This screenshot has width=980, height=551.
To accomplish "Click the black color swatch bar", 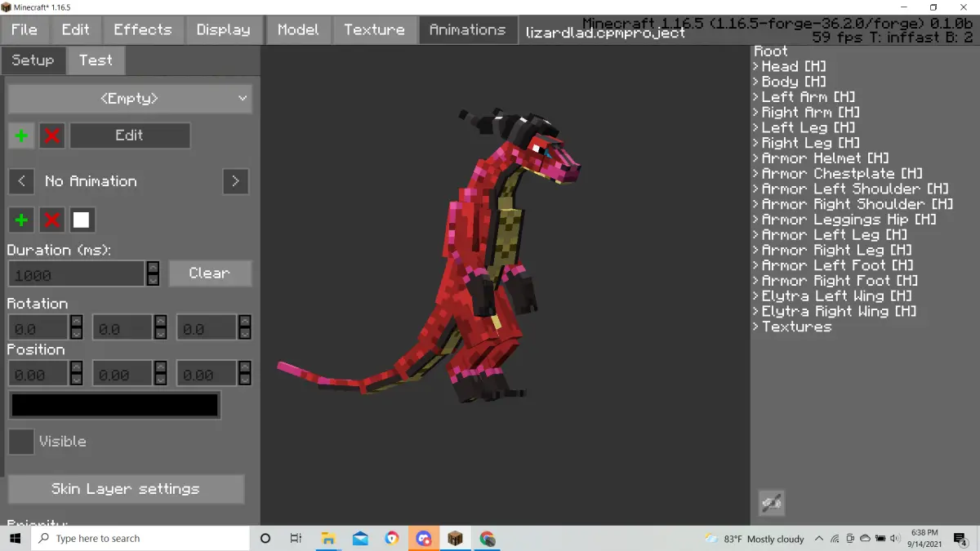I will click(114, 406).
